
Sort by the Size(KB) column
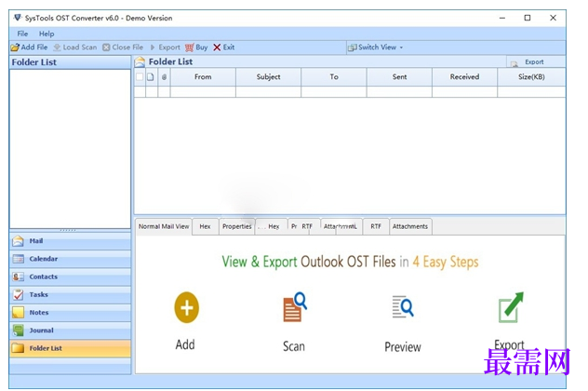tap(531, 77)
